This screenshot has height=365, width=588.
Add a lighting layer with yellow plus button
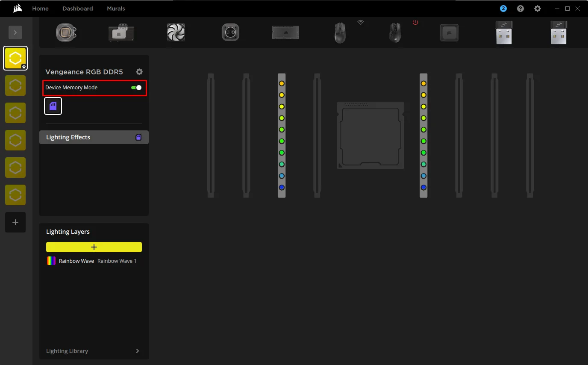(94, 247)
